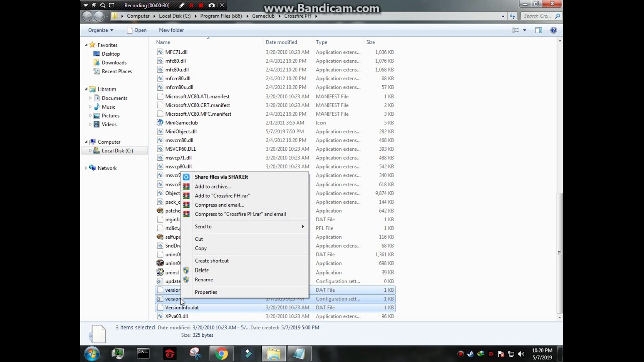Image resolution: width=644 pixels, height=362 pixels.
Task: Open the recent pages dropdown arrow
Action: [108, 16]
